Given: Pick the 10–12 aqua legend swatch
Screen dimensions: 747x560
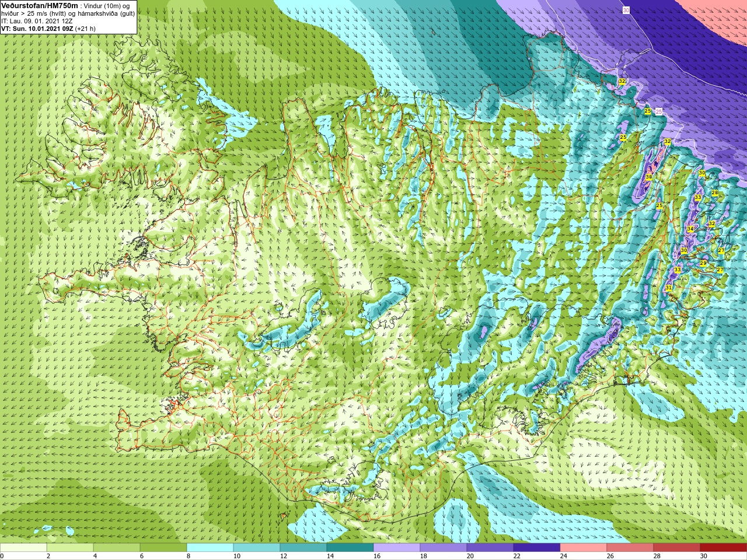Looking at the screenshot, I should point(257,548).
